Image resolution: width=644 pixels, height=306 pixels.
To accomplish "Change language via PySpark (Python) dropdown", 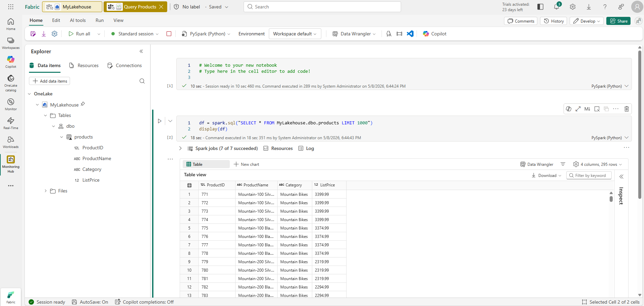I will pos(206,34).
